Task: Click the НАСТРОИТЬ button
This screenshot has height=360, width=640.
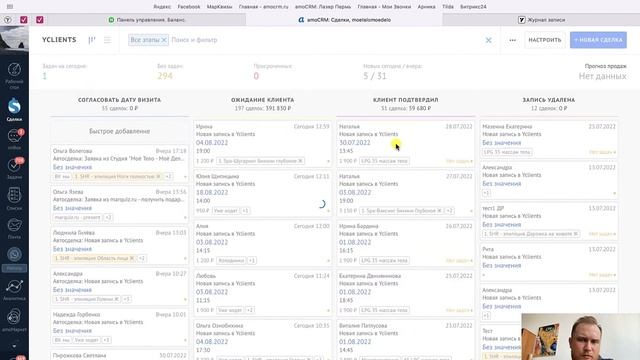Action: (544, 40)
